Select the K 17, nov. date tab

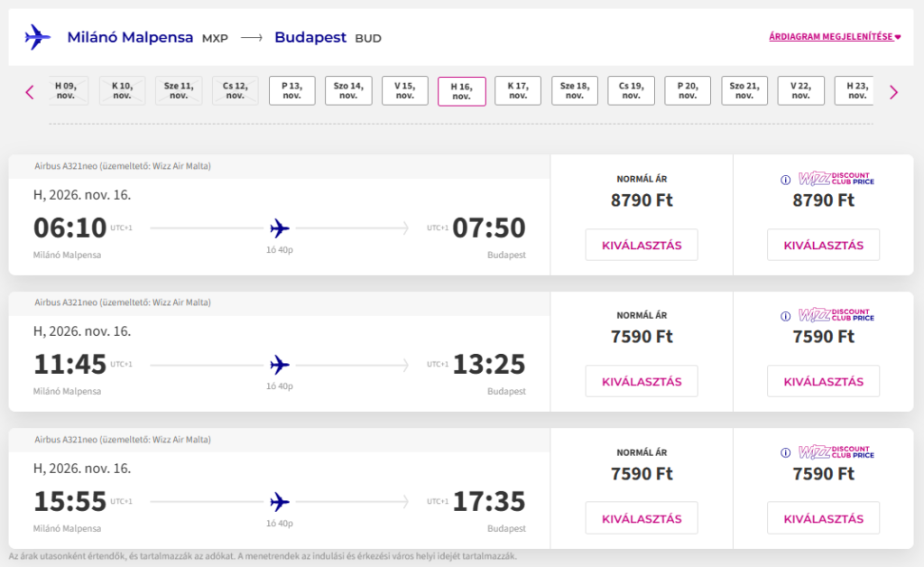(518, 91)
